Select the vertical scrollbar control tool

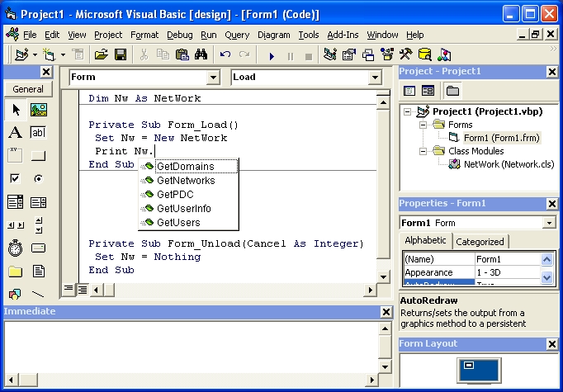39,225
